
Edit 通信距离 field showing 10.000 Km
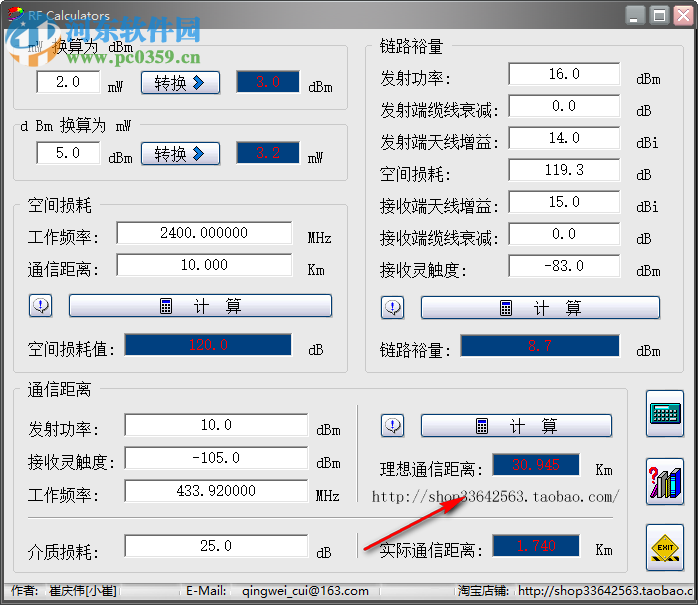[x=204, y=265]
